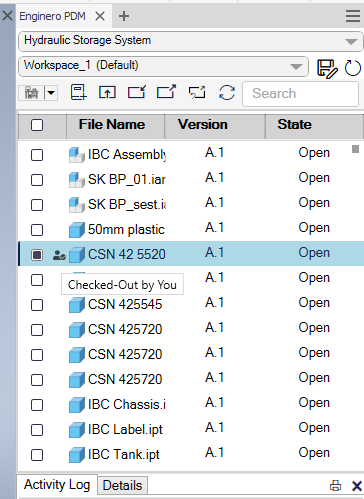Click the 'A.1' version of IBC Tank.ipt

coord(214,453)
